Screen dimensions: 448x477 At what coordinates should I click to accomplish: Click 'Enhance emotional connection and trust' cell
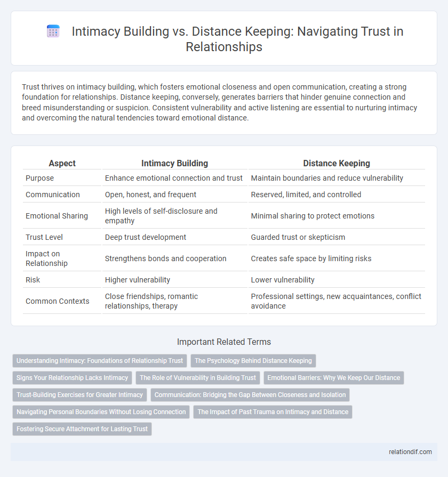point(174,178)
